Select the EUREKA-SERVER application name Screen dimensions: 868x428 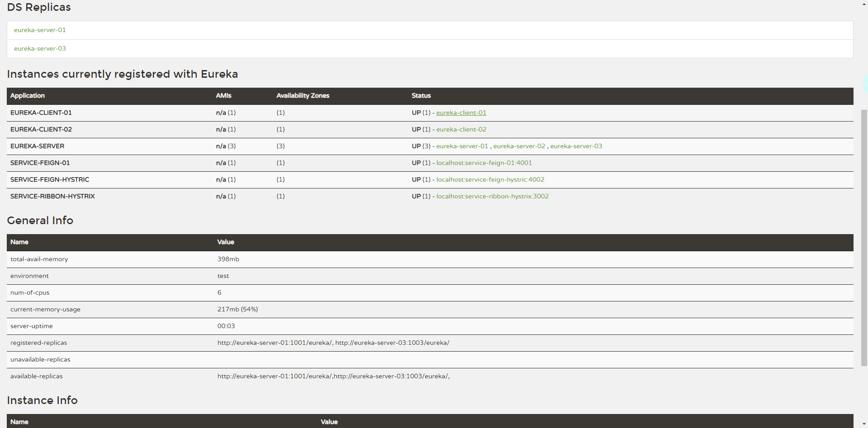coord(38,146)
